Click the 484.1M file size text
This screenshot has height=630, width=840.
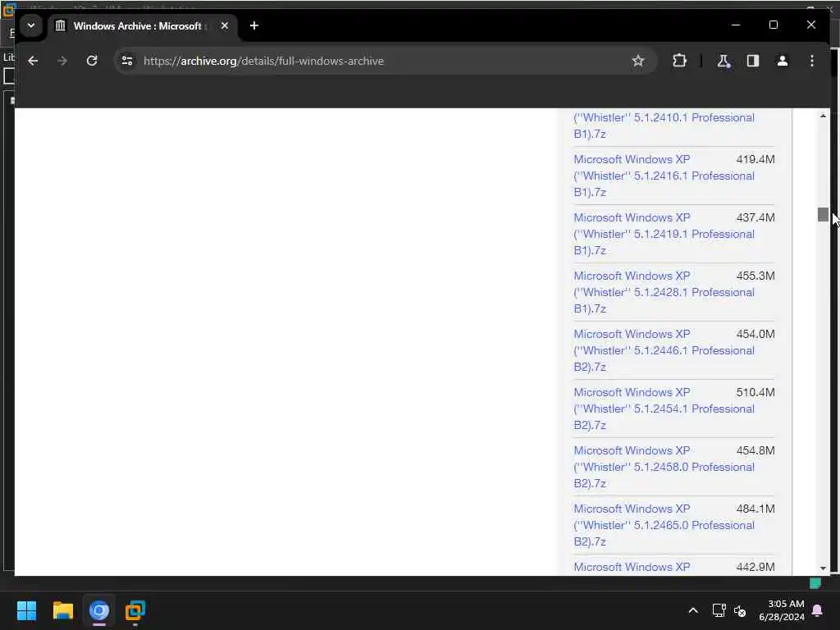click(x=756, y=509)
